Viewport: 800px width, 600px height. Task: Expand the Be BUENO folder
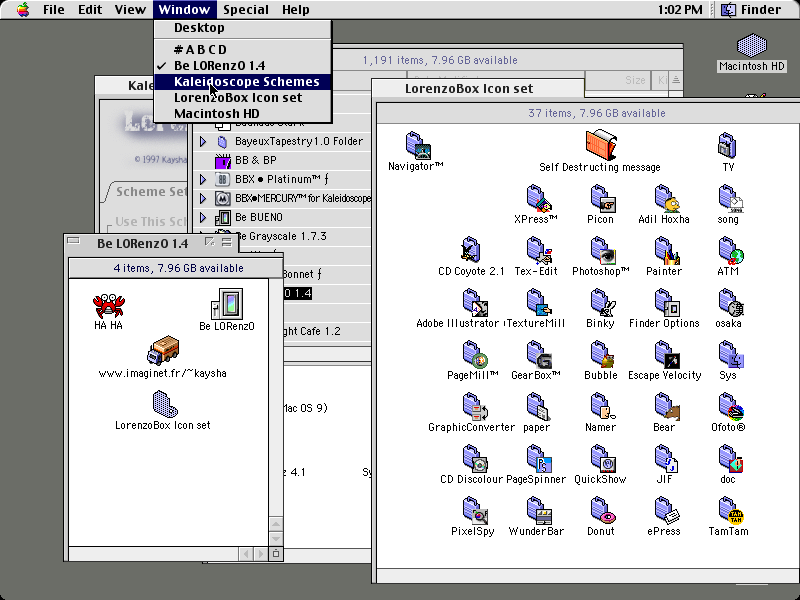coord(203,218)
